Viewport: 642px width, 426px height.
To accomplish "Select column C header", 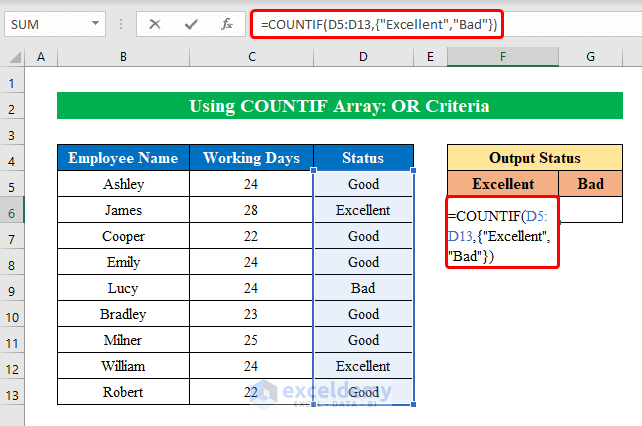I will 251,57.
